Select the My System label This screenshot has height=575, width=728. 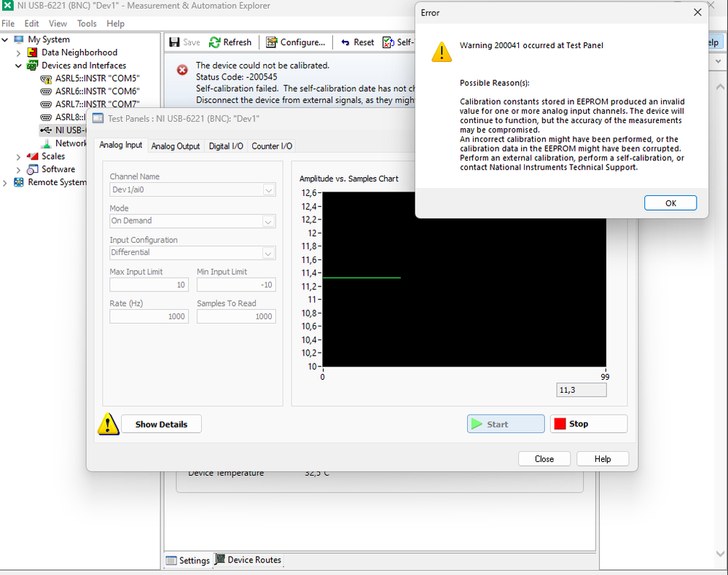point(49,39)
